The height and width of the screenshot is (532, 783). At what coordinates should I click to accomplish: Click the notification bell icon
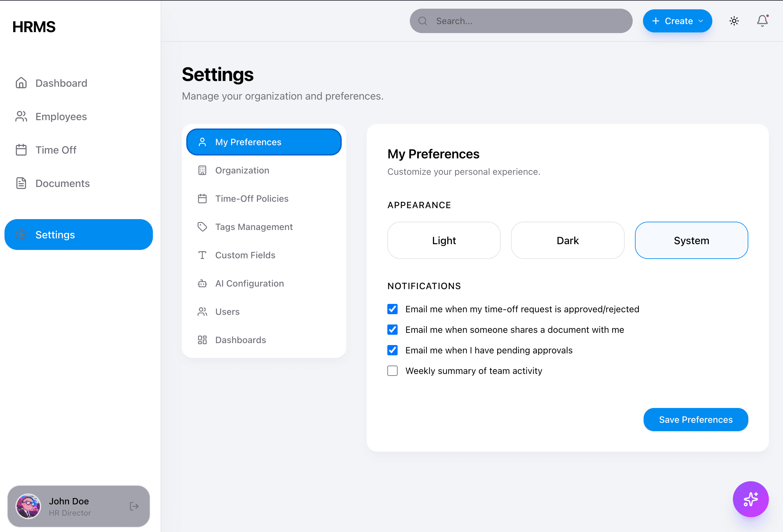click(762, 21)
